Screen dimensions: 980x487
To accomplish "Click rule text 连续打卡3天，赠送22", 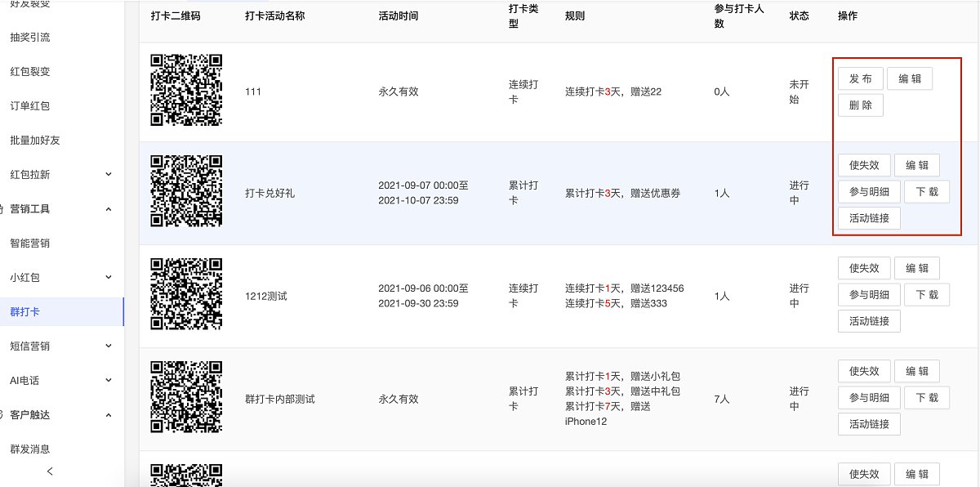I will coord(613,92).
